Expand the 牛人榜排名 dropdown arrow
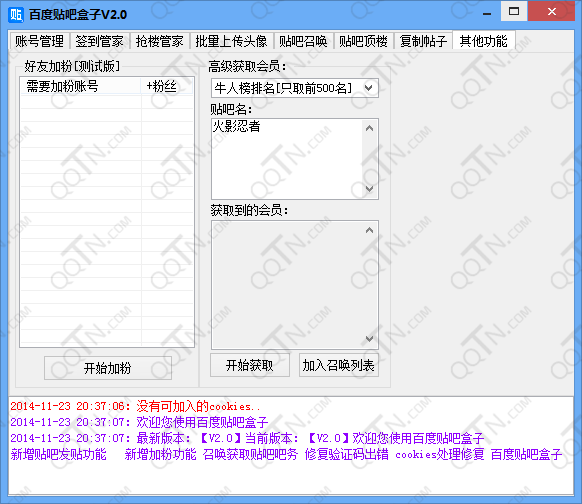The width and height of the screenshot is (582, 504). (369, 88)
